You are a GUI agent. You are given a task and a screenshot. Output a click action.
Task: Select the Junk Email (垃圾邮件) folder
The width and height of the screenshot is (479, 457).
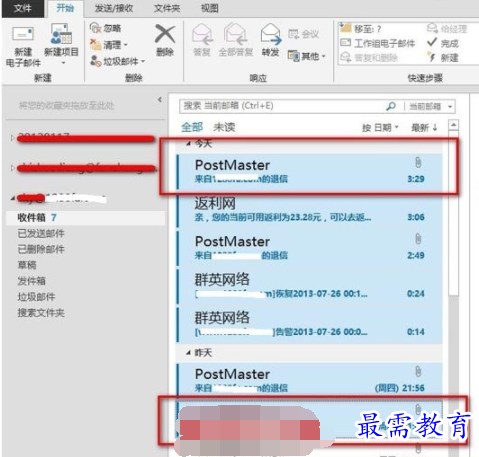click(36, 297)
